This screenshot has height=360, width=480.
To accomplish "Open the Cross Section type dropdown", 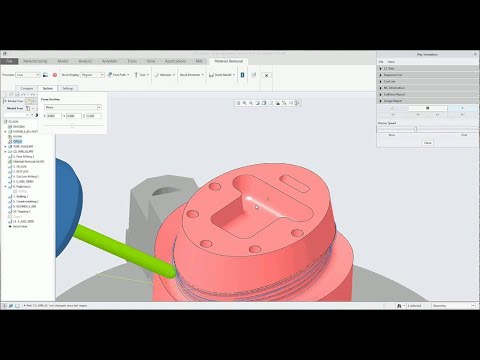I will tap(73, 107).
